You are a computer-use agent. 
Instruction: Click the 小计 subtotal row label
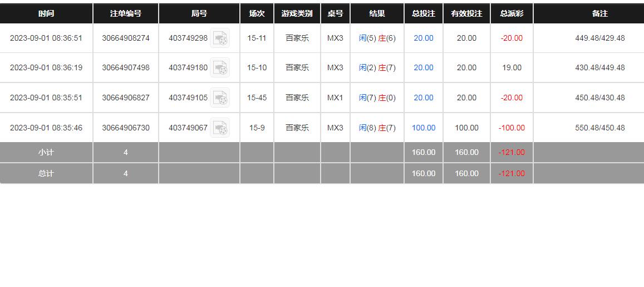point(46,152)
